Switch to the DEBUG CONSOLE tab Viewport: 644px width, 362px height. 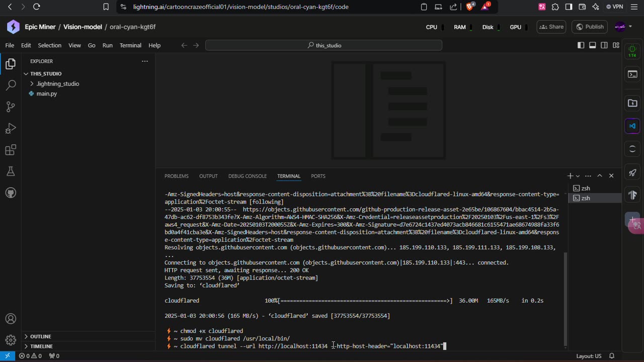248,176
